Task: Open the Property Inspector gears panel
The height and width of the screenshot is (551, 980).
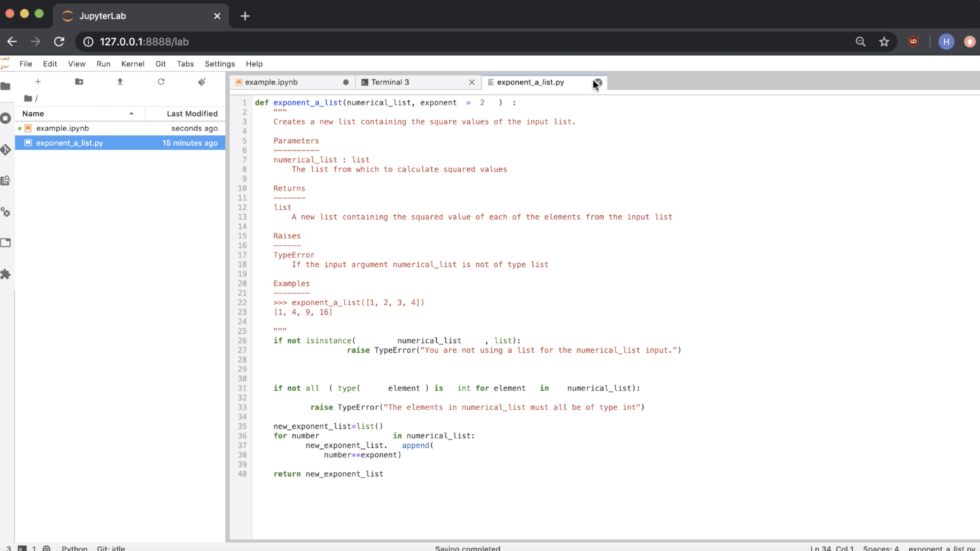Action: click(6, 212)
